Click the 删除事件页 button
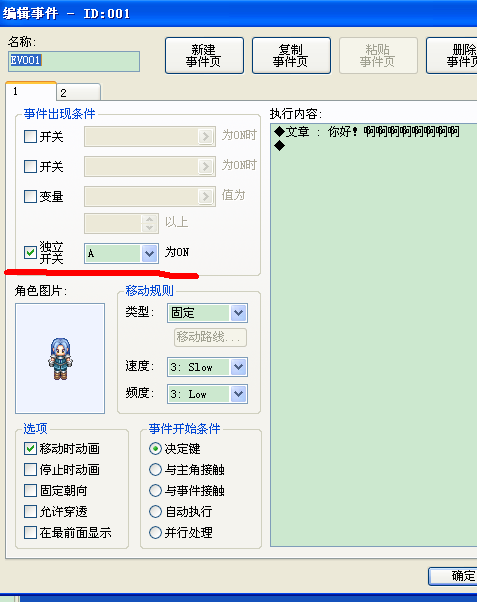 [x=453, y=56]
